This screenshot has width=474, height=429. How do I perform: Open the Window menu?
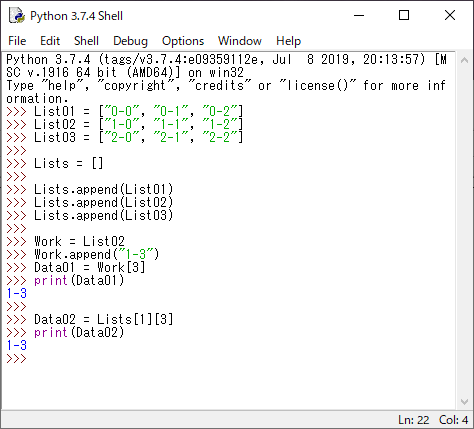coord(240,41)
